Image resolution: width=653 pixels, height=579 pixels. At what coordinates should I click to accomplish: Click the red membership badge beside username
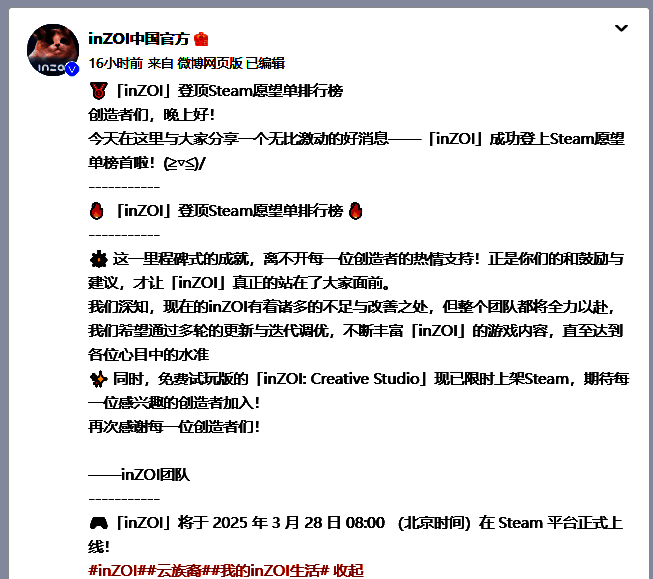[x=201, y=39]
